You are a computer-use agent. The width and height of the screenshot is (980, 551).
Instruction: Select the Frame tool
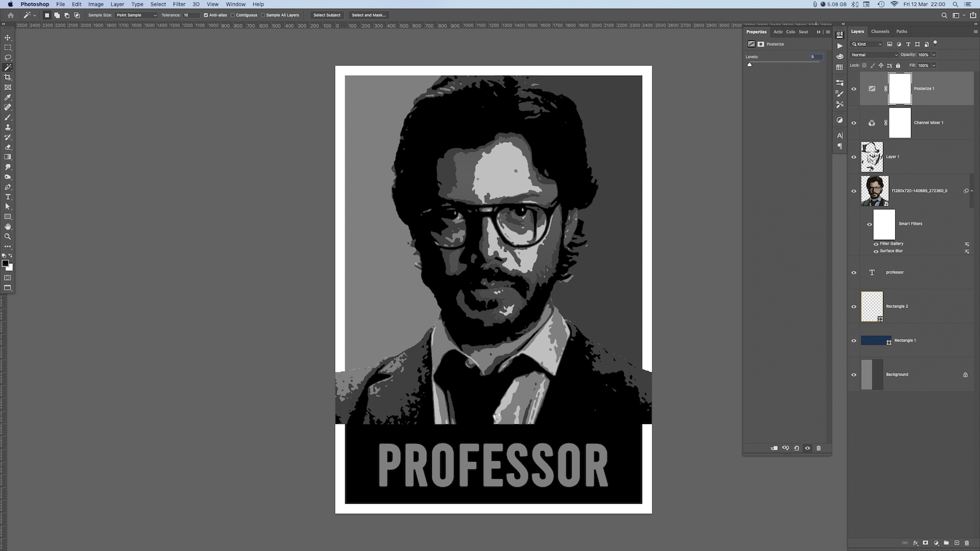[8, 87]
